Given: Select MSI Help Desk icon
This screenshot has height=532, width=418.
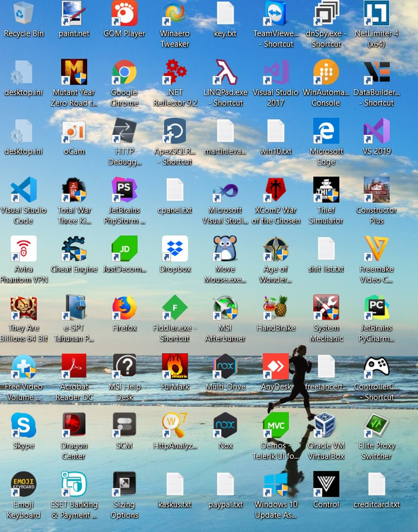Looking at the screenshot, I should coord(124,366).
